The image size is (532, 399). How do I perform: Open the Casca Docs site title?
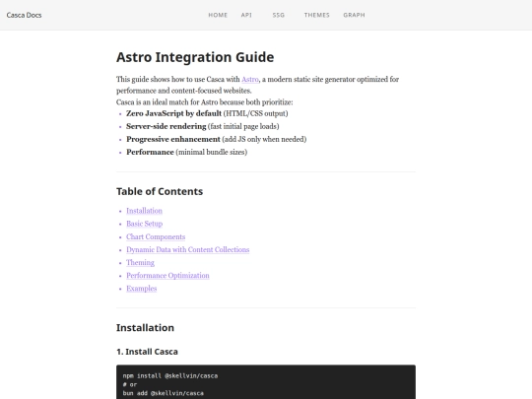pyautogui.click(x=24, y=15)
